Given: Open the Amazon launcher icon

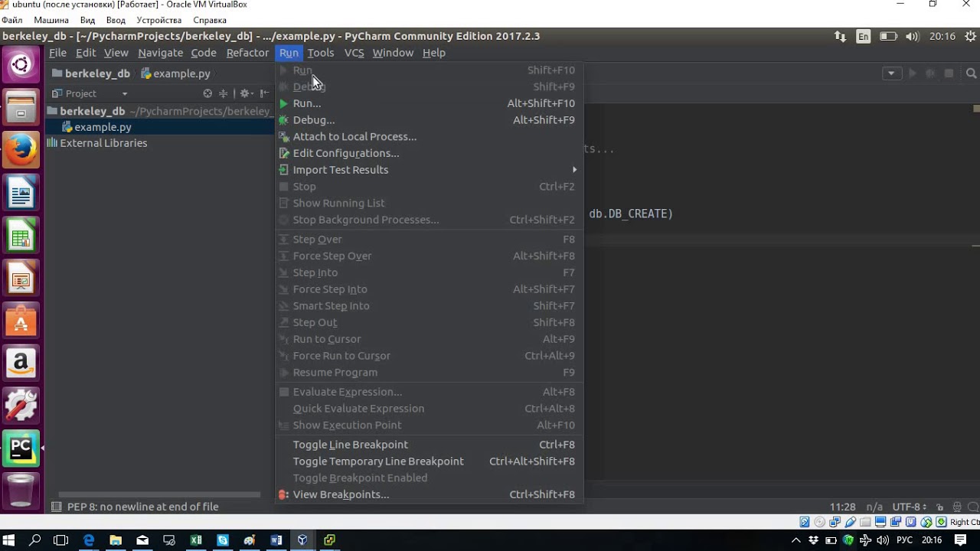Looking at the screenshot, I should point(21,364).
